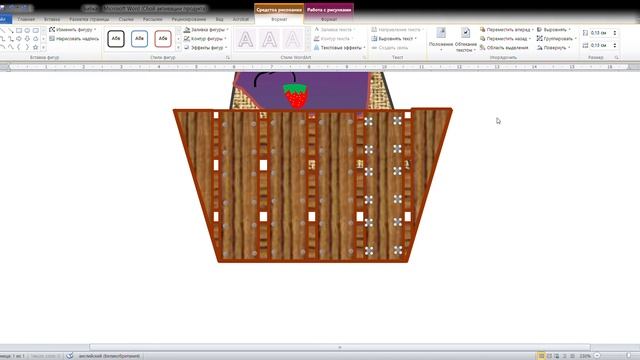640x360 pixels.
Task: Click the zoom-out minus button
Action: click(x=597, y=356)
